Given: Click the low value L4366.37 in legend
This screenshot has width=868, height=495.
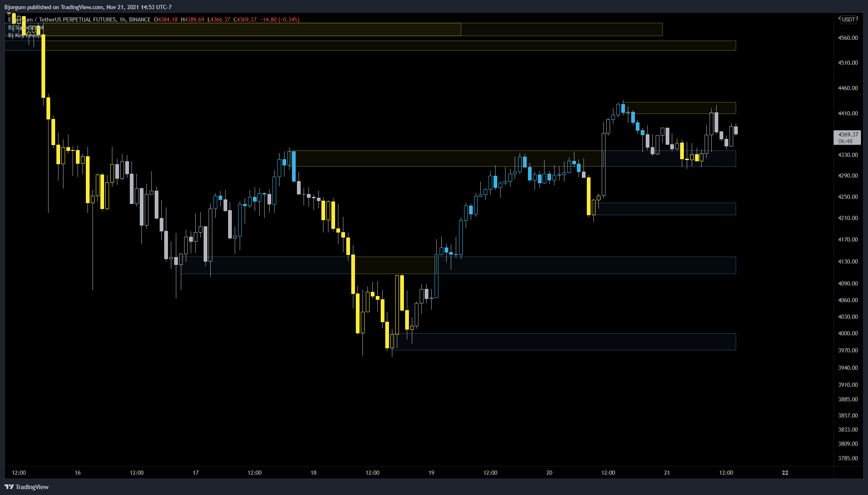Looking at the screenshot, I should (219, 19).
